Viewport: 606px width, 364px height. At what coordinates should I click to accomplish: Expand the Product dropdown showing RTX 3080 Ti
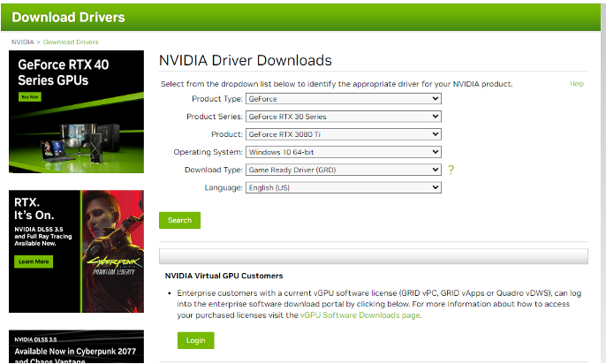[x=343, y=134]
